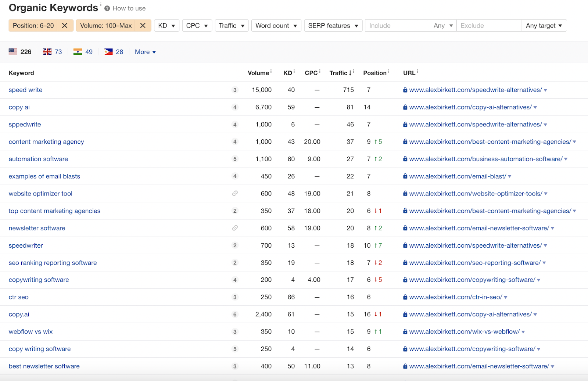Open the KD filter dropdown
Viewport: 588px width, 381px height.
point(166,26)
